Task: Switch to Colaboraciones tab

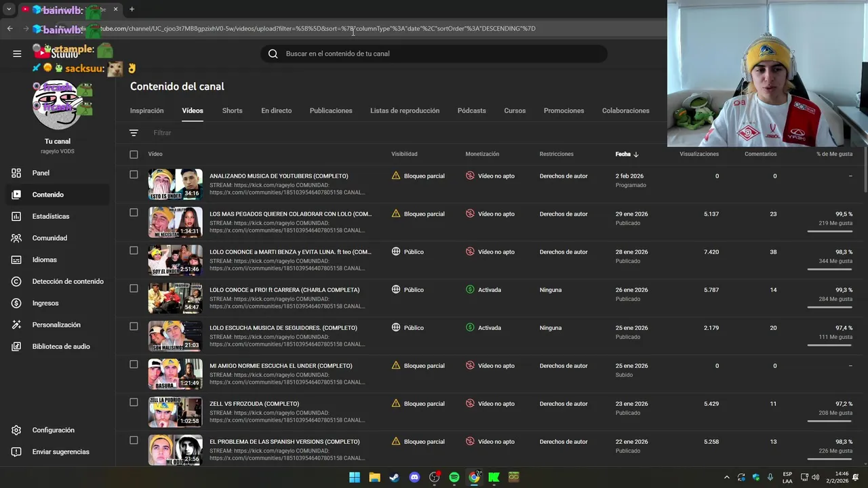Action: (625, 110)
